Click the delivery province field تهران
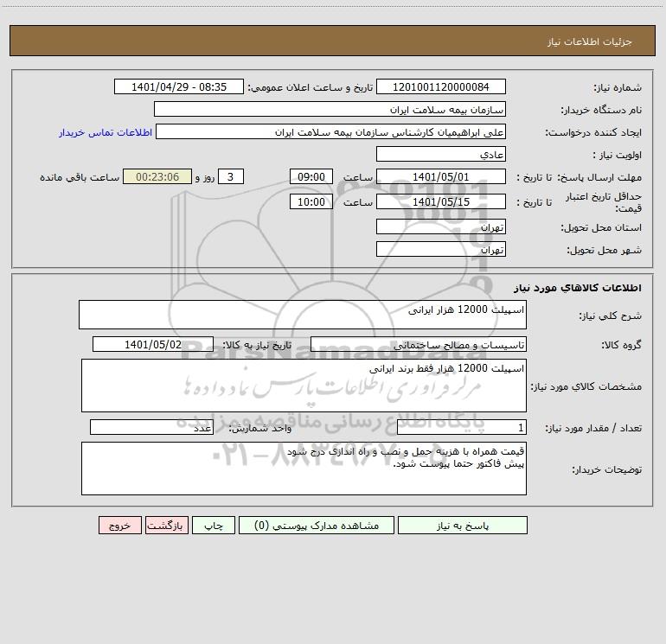The width and height of the screenshot is (666, 644). pyautogui.click(x=441, y=226)
